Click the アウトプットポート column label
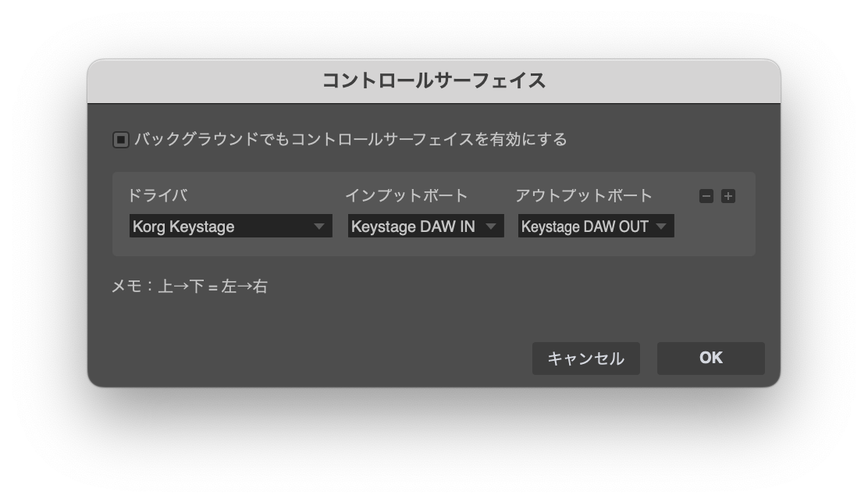This screenshot has width=868, height=503. (584, 195)
